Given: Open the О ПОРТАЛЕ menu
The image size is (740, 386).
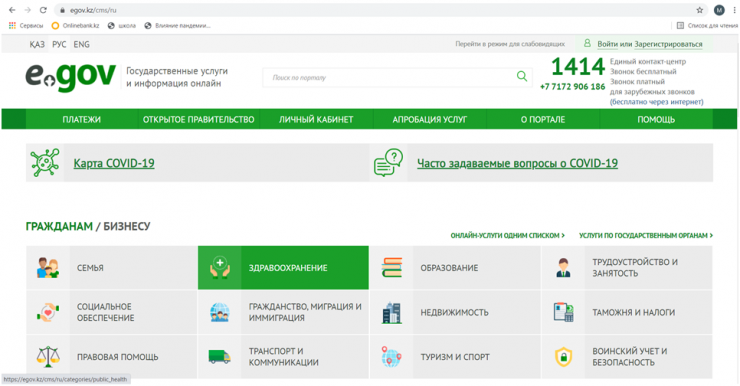Looking at the screenshot, I should (543, 119).
